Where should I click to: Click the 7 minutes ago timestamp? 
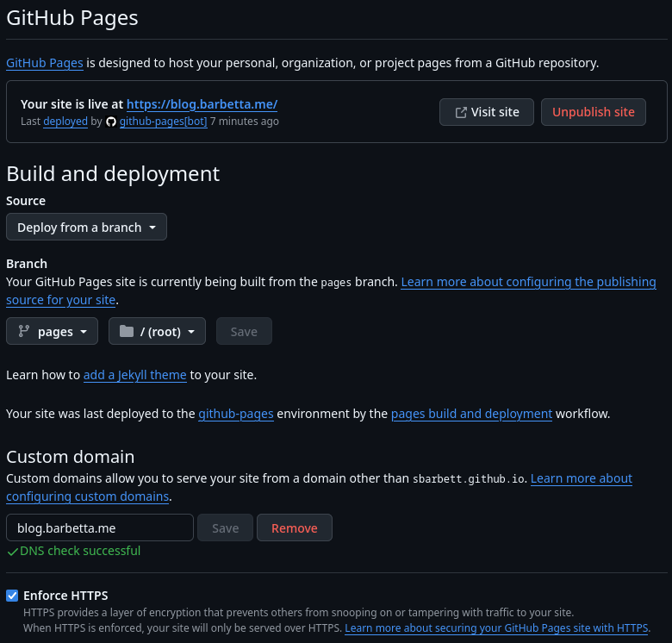pyautogui.click(x=245, y=122)
